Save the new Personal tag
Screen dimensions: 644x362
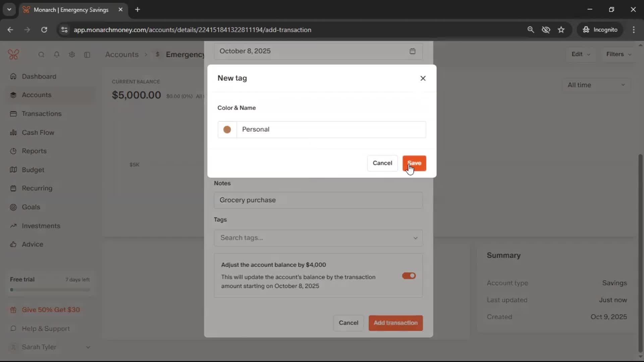414,163
